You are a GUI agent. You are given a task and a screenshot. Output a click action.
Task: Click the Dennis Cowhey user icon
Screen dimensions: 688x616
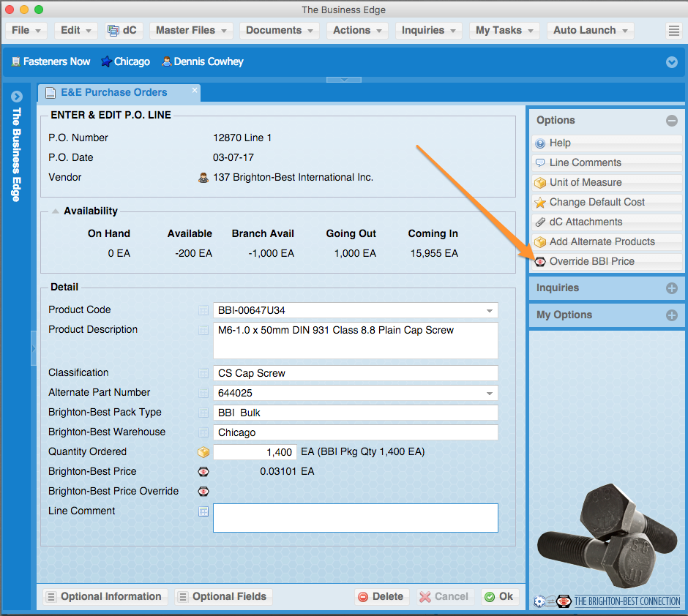coord(166,61)
